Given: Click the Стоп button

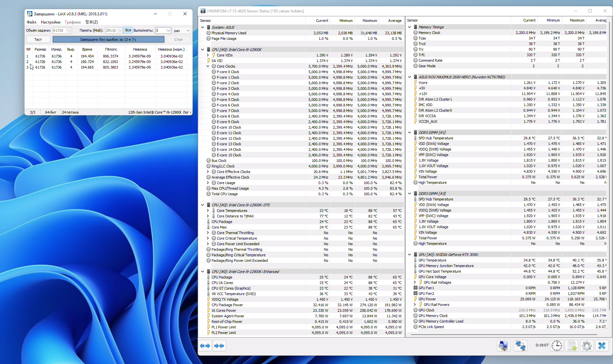Looking at the screenshot, I should [179, 40].
